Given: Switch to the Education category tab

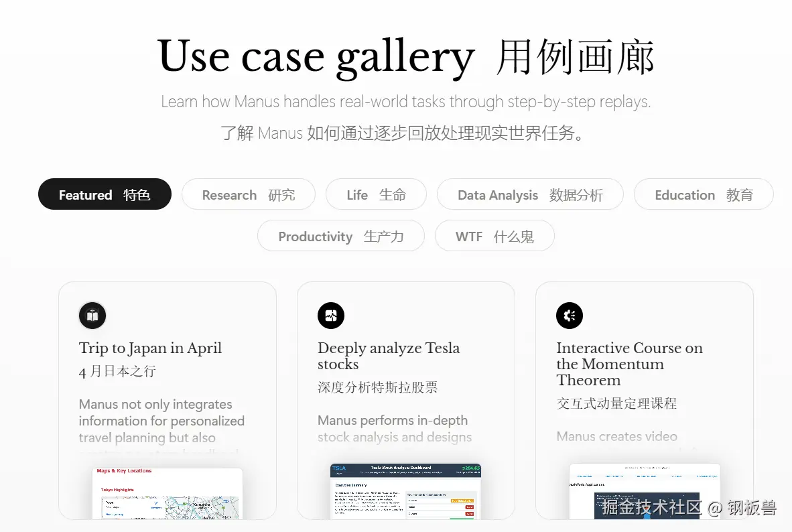Looking at the screenshot, I should coord(704,194).
